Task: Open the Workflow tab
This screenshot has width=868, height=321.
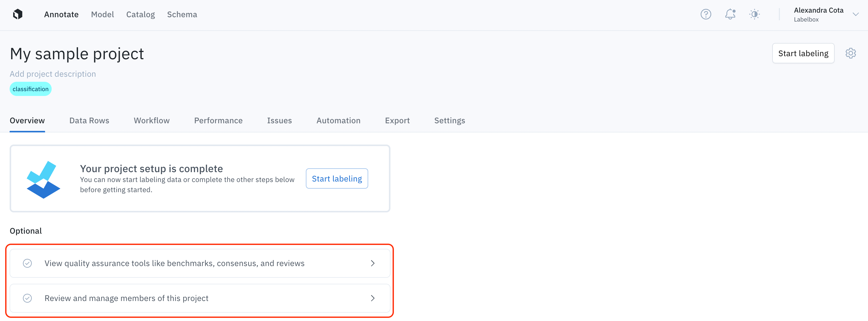Action: click(152, 121)
